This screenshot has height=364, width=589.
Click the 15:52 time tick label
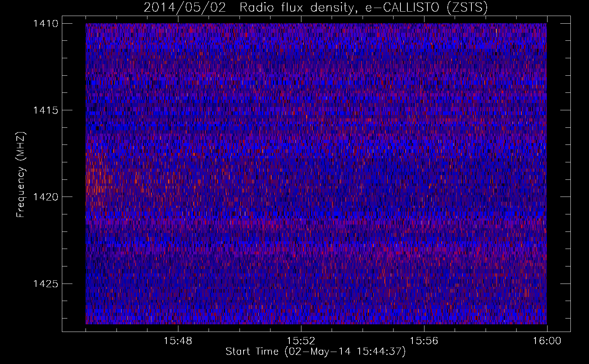(301, 341)
